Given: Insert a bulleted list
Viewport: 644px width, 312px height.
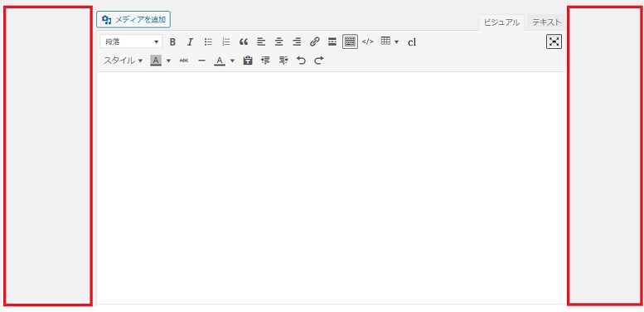Looking at the screenshot, I should tap(208, 41).
